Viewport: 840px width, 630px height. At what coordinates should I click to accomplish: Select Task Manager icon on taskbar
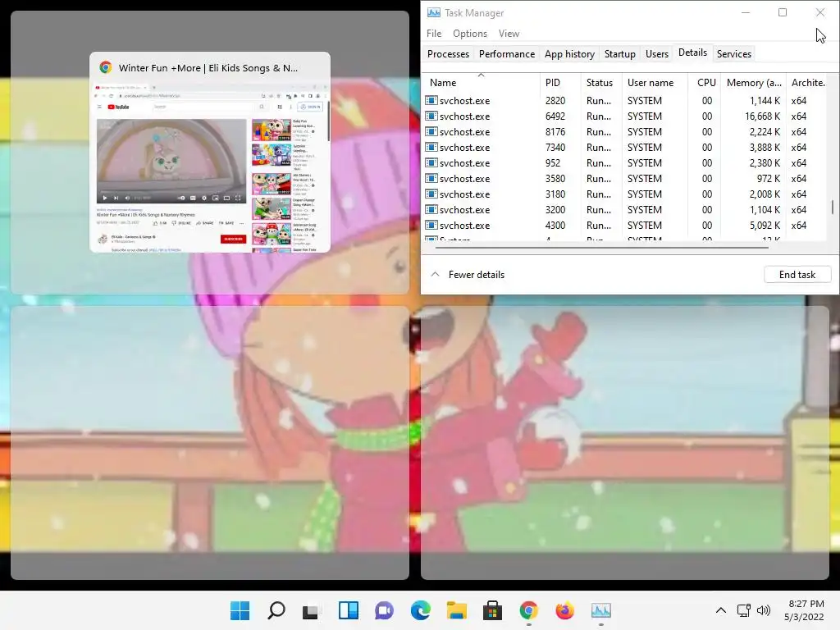tap(601, 610)
